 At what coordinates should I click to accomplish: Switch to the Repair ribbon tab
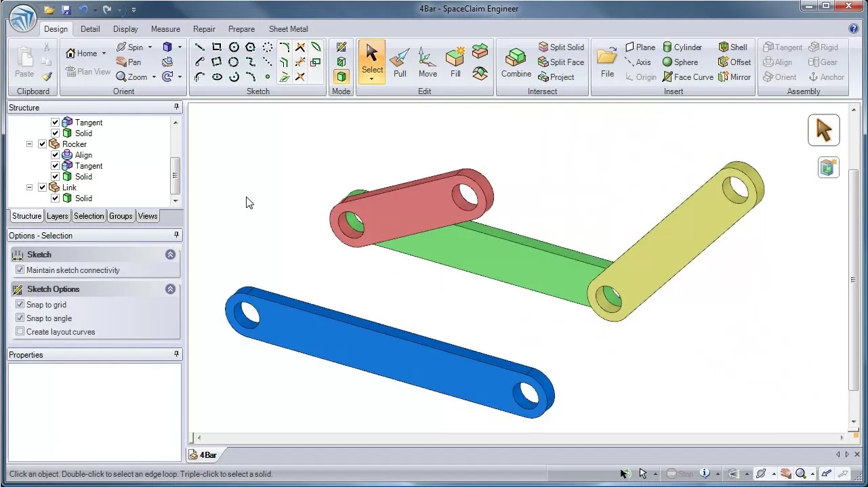pos(204,29)
